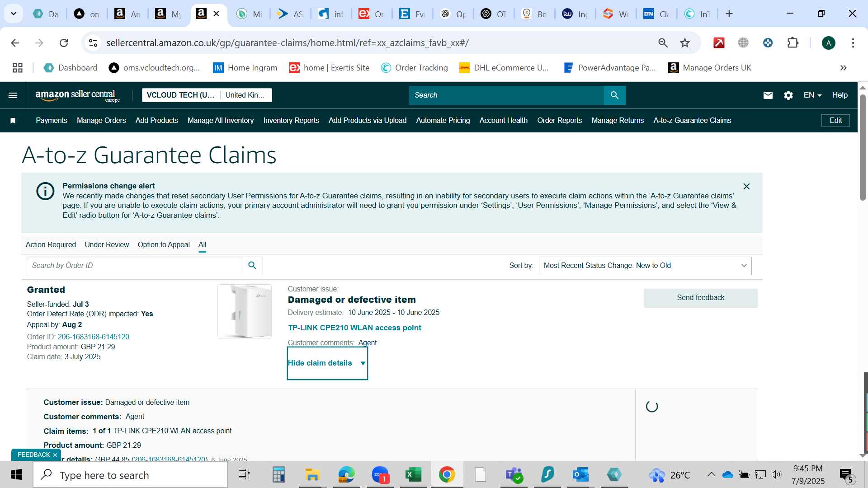
Task: Click the site information icon in address bar
Action: [x=93, y=43]
